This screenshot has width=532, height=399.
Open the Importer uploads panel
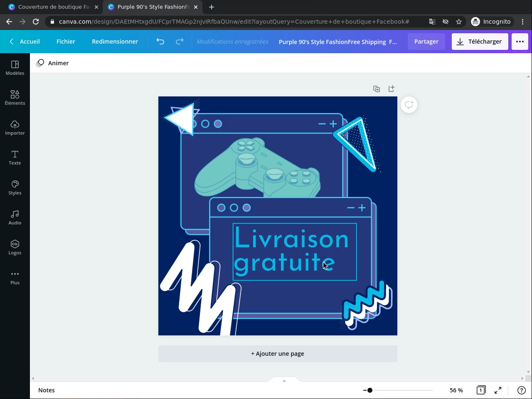(15, 128)
